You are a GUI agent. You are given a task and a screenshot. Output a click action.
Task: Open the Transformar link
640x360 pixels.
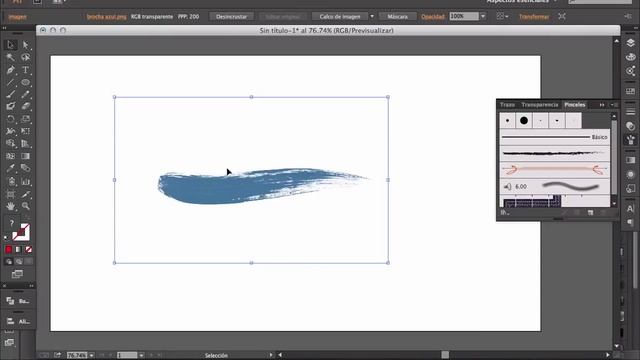tap(534, 17)
